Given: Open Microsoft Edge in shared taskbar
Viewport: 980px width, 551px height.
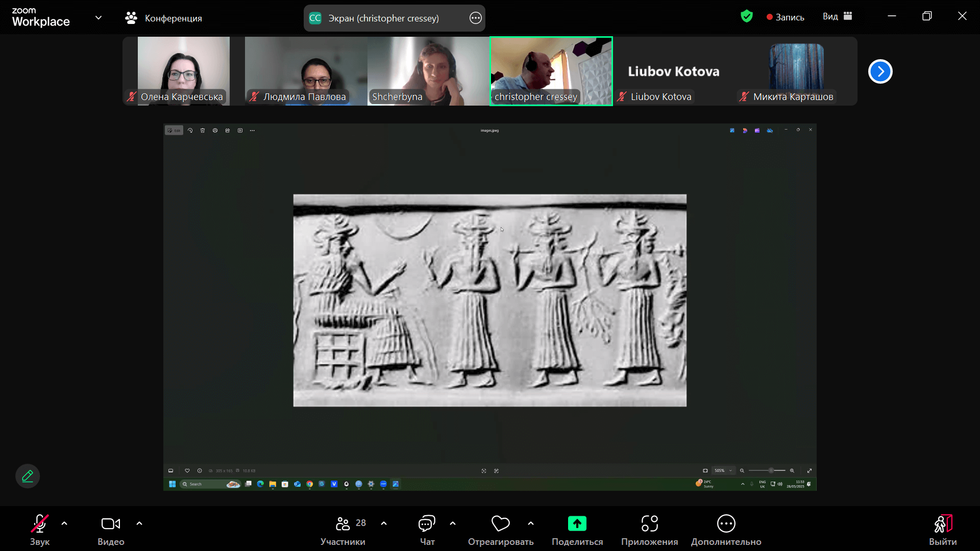Looking at the screenshot, I should [260, 484].
